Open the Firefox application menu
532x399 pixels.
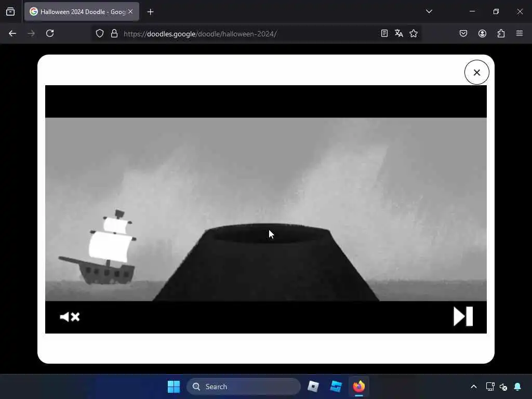tap(520, 33)
